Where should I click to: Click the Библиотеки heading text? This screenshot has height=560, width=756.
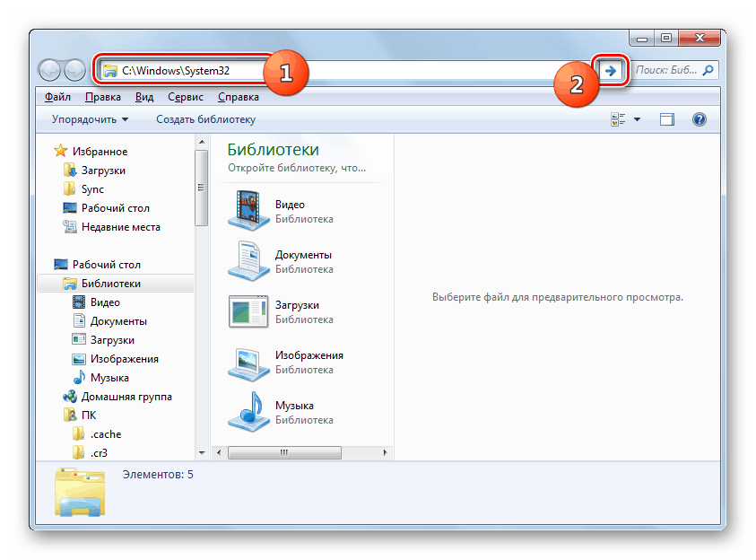pos(273,150)
